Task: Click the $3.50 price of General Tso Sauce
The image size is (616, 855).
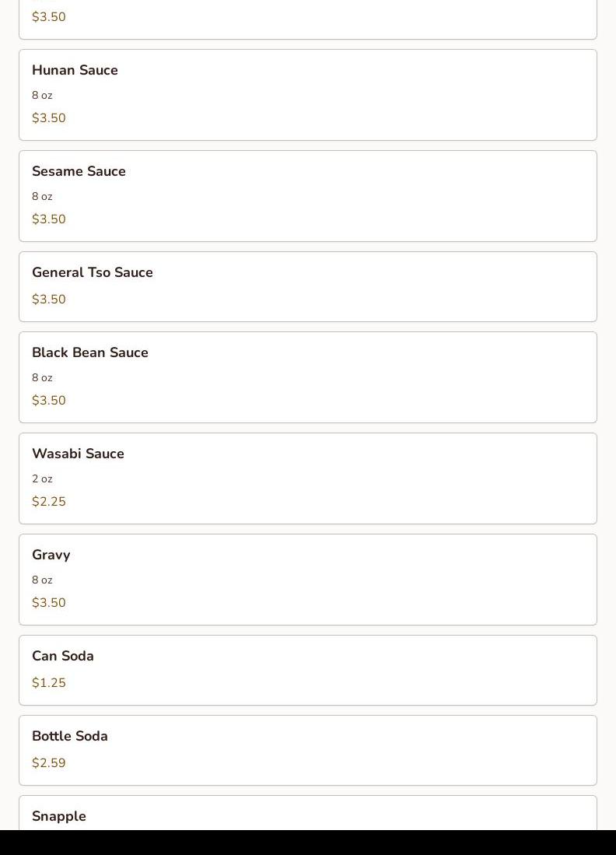Action: pos(49,300)
